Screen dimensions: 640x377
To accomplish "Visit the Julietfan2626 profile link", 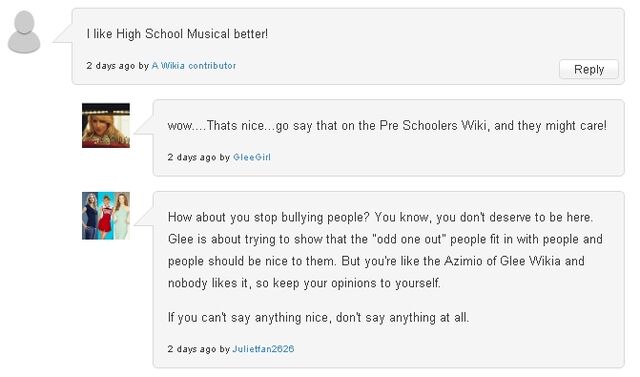I will (263, 349).
